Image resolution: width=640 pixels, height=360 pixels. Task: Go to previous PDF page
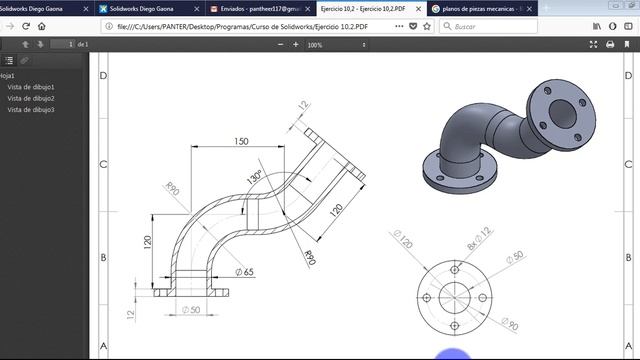25,44
